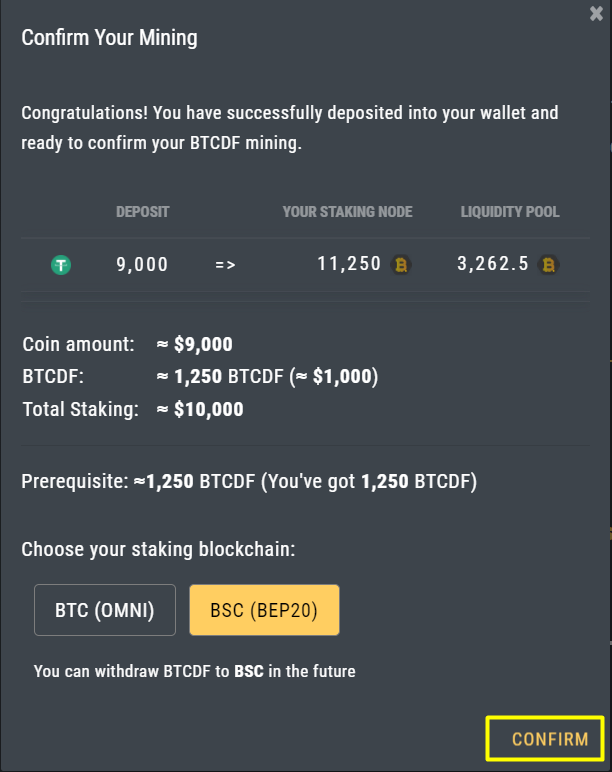Click the LIQUIDITY POOL column header
Viewport: 612px width, 772px height.
tap(510, 212)
